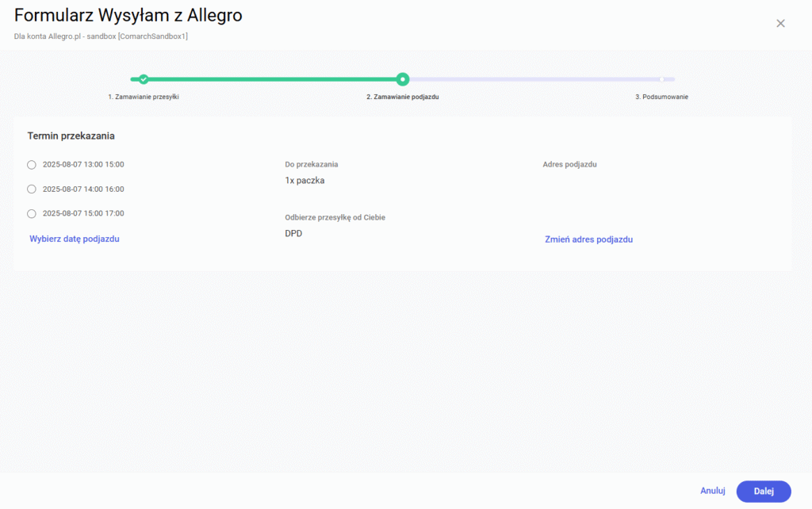Click Zmień adres podjazdu link
This screenshot has width=812, height=509.
(x=588, y=239)
